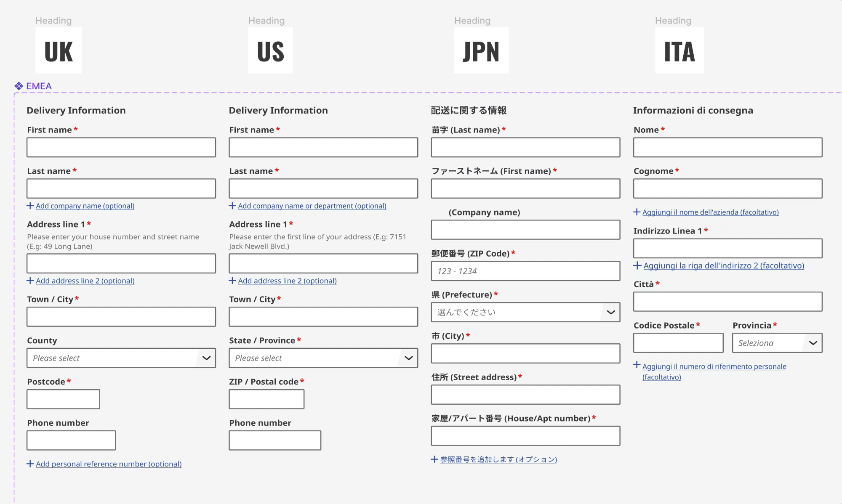Click Add company name or department link
This screenshot has height=504, width=842.
(x=312, y=206)
